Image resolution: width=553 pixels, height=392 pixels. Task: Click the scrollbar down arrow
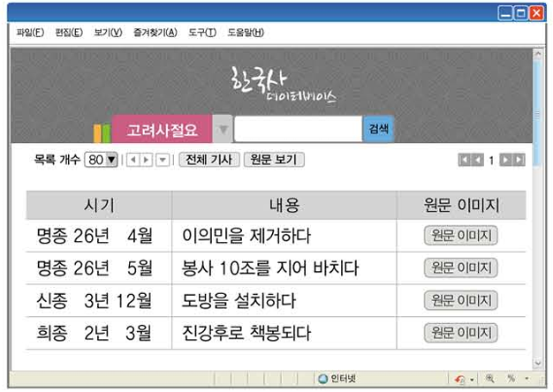[538, 363]
